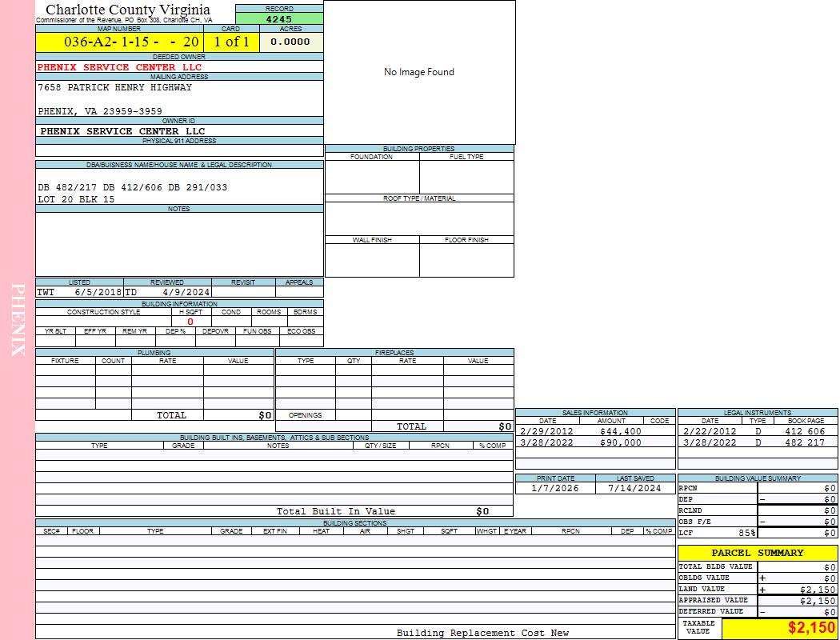Click the mailing address 7658 Patrick Henry Highway
This screenshot has width=840, height=640.
click(114, 87)
